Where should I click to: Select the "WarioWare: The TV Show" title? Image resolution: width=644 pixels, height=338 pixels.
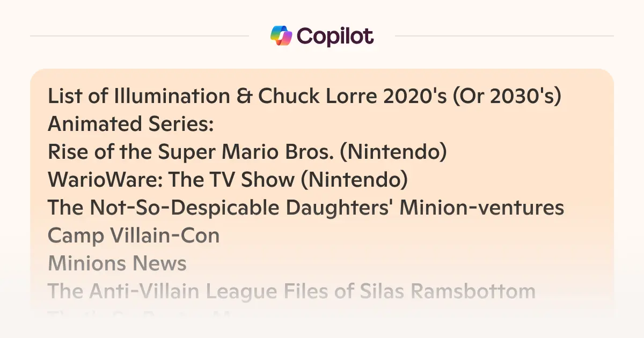pos(171,180)
